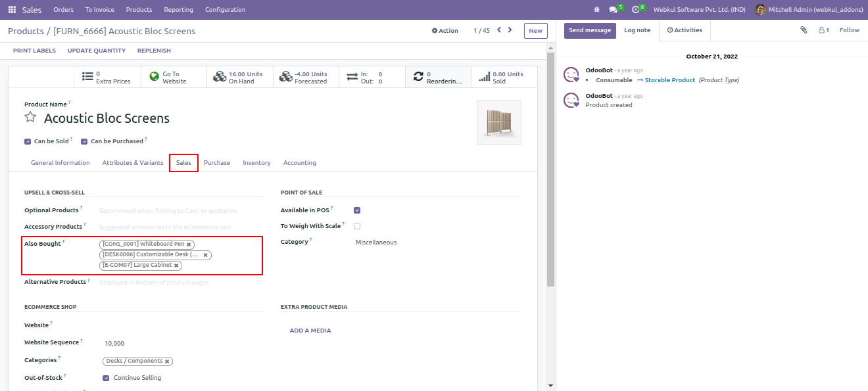Remove the Whiteboard Pen tag

tap(189, 244)
